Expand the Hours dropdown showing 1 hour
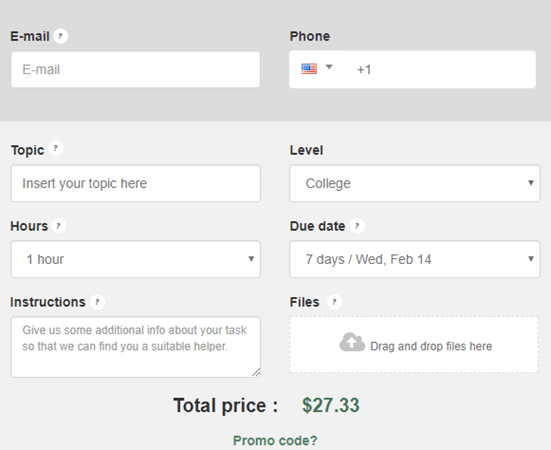The height and width of the screenshot is (450, 551). [135, 259]
